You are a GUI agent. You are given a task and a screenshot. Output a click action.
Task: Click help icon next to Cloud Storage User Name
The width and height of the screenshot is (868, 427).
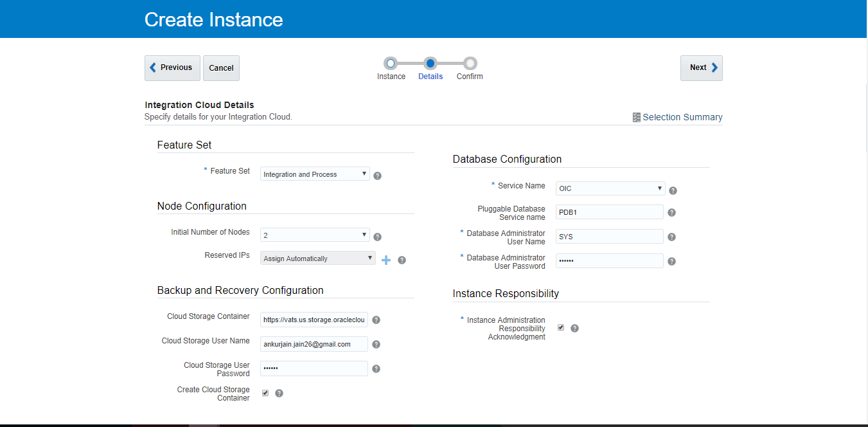(376, 344)
